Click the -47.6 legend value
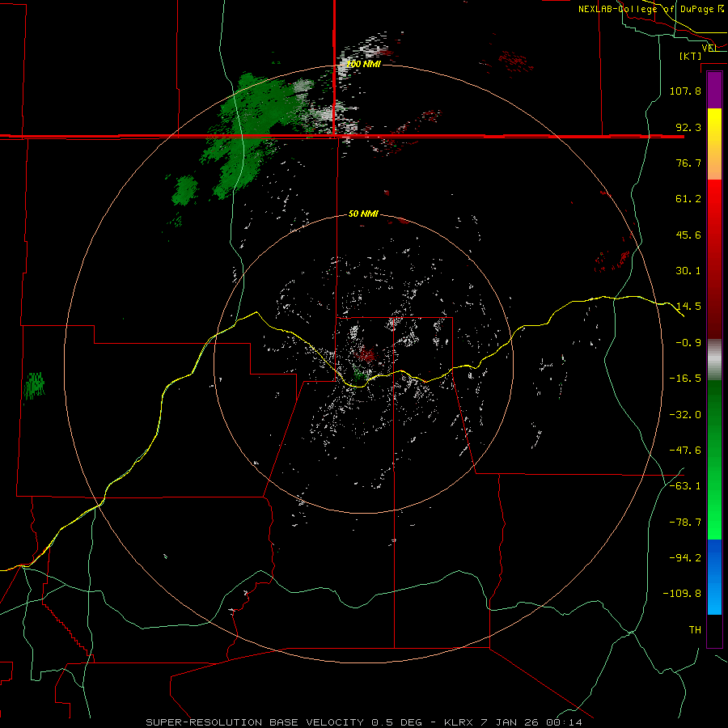 pyautogui.click(x=685, y=451)
